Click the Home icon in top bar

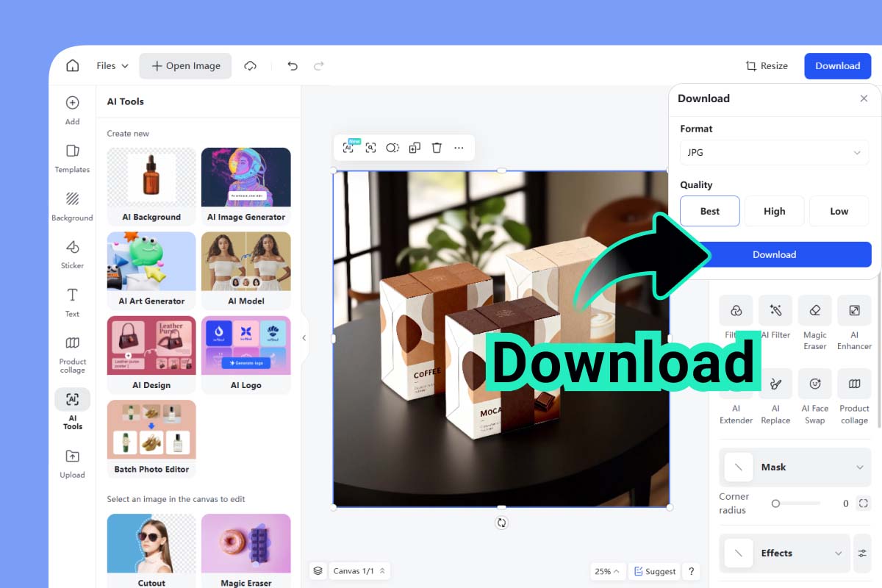[72, 65]
